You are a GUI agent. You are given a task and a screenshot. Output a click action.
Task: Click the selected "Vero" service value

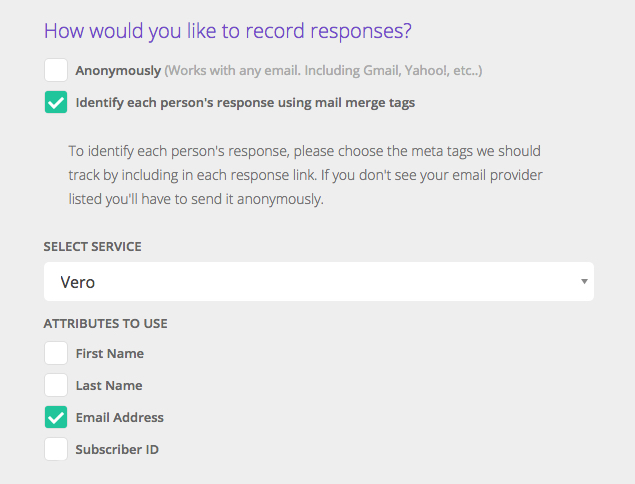click(x=78, y=282)
